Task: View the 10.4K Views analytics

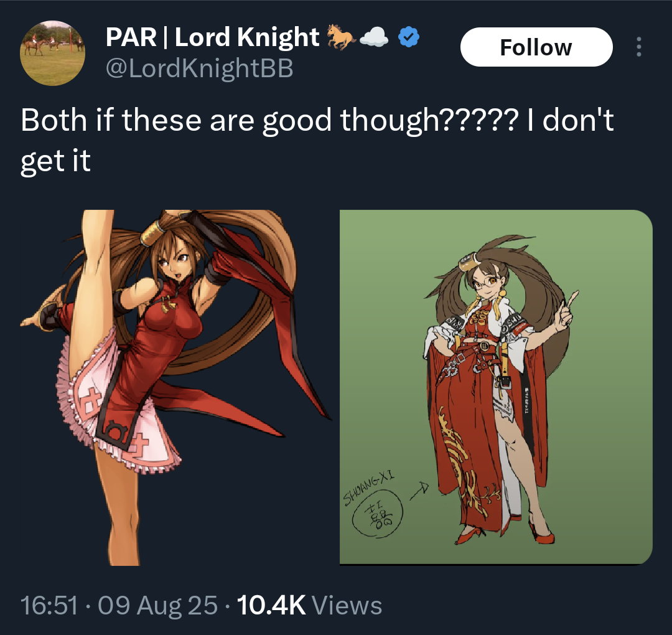Action: [x=309, y=605]
